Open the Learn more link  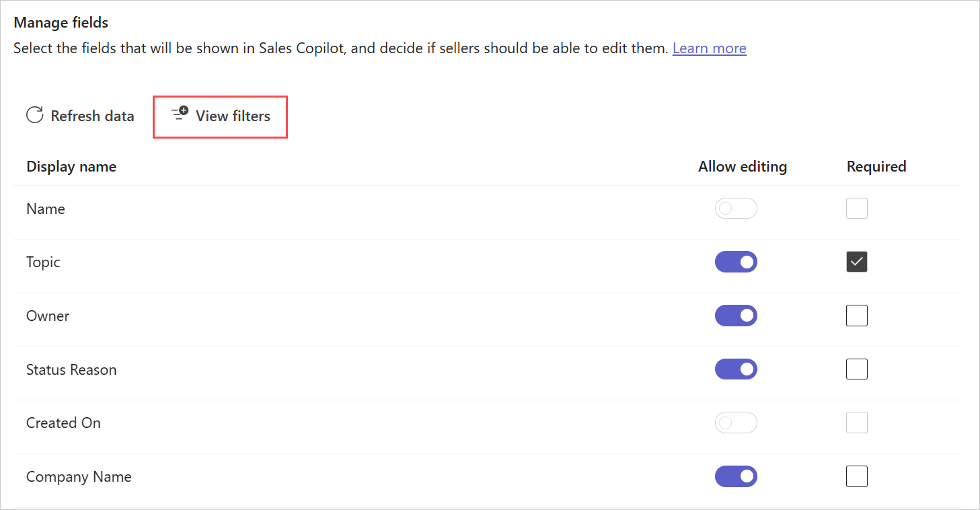click(709, 48)
